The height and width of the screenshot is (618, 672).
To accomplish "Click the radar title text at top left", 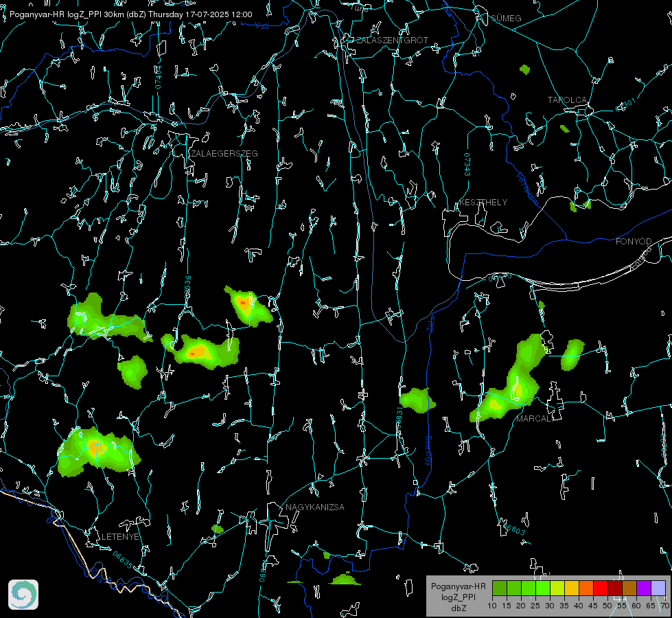I will [x=130, y=14].
